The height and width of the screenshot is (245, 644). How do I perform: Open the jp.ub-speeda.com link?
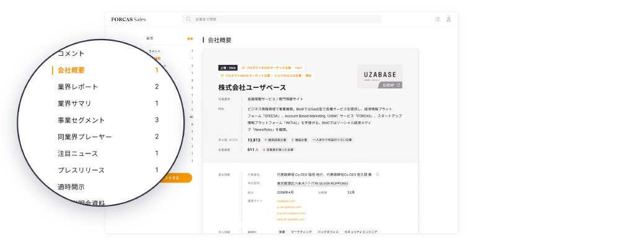(x=289, y=207)
